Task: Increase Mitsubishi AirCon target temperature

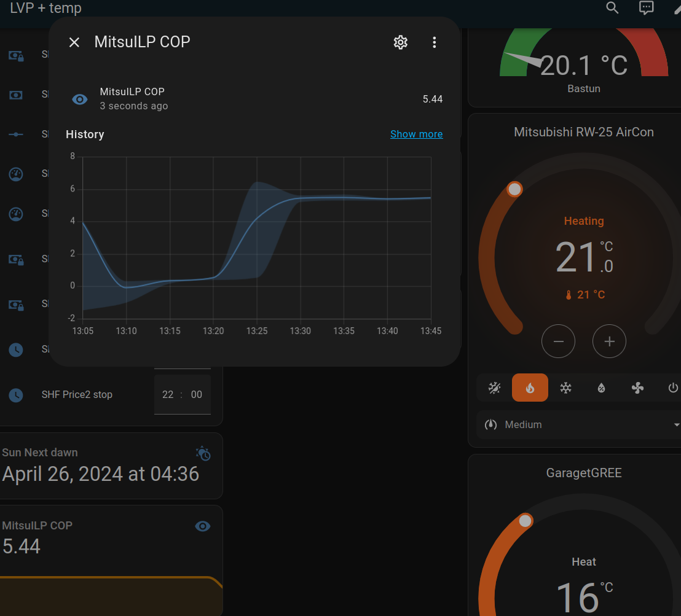Action: tap(609, 341)
